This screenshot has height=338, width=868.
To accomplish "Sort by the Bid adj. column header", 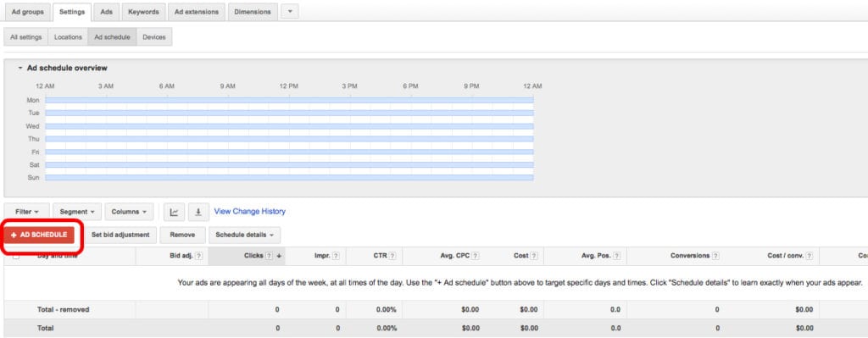I will 181,256.
